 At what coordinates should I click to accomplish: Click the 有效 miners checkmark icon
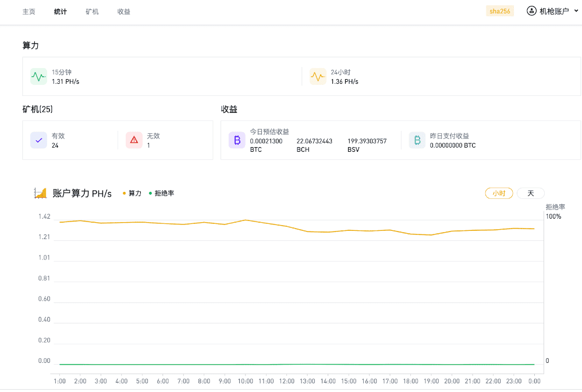pos(38,140)
